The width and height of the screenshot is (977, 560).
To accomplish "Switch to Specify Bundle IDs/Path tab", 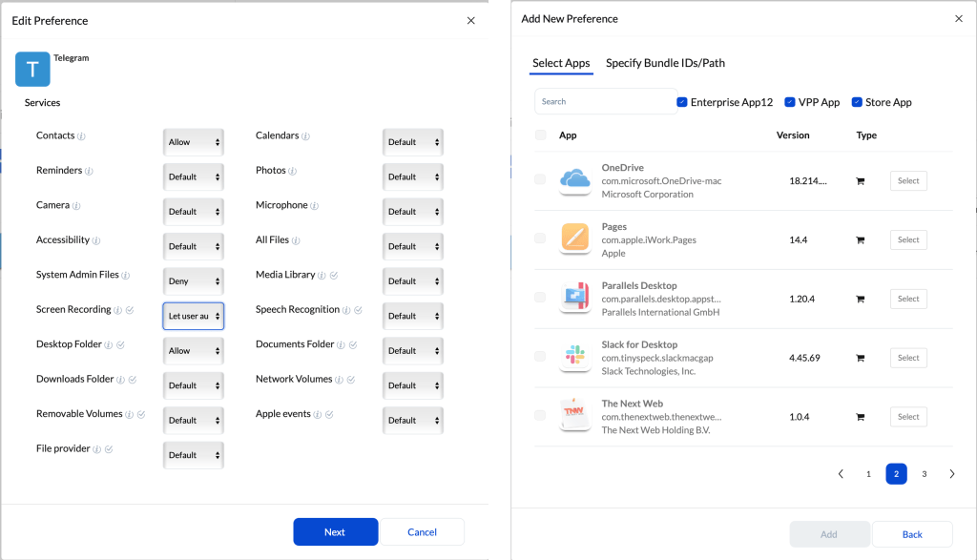I will (x=665, y=63).
